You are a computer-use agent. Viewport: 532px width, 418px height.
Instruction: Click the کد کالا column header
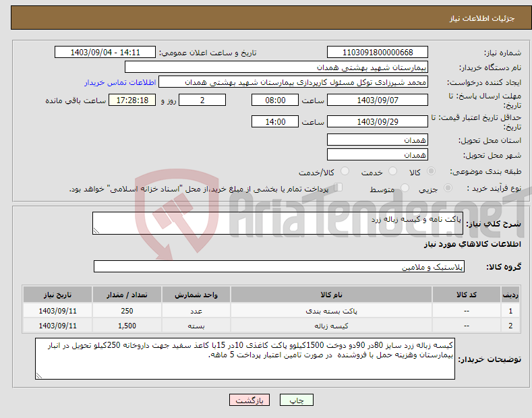466,295
